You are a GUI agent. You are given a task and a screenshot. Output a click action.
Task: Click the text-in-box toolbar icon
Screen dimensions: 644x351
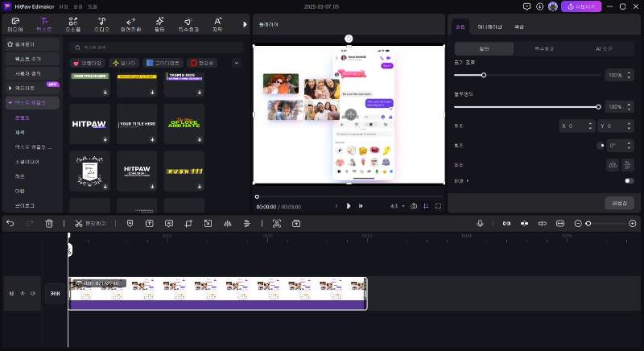click(150, 223)
